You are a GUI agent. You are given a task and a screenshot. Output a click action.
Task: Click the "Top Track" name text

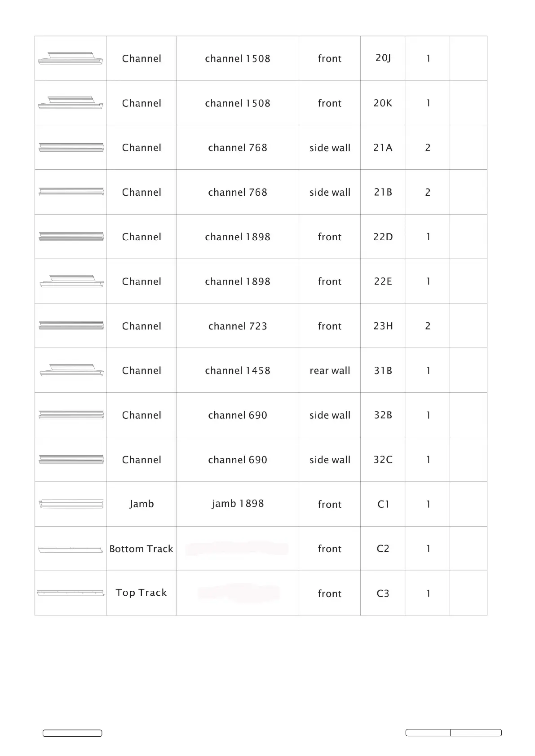141,593
